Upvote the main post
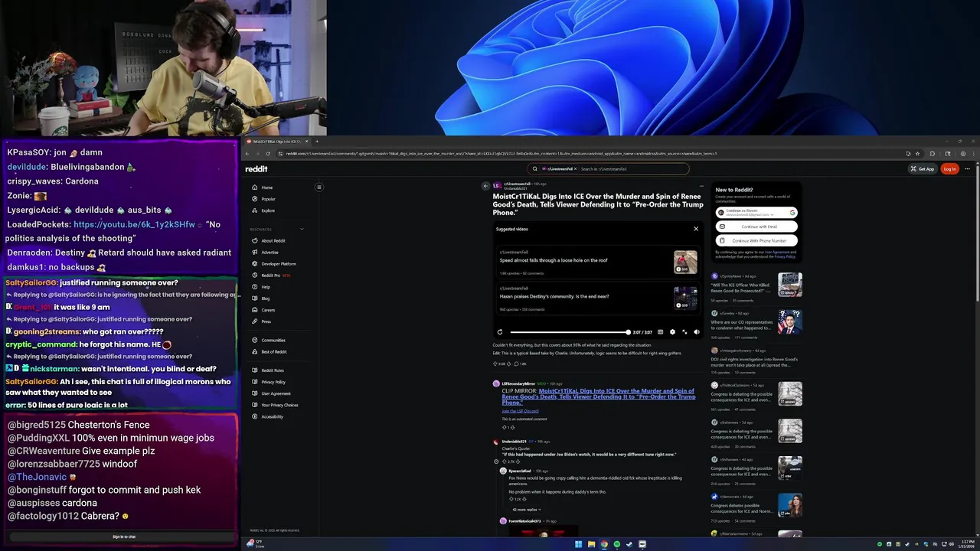The image size is (980, 551). (x=496, y=364)
